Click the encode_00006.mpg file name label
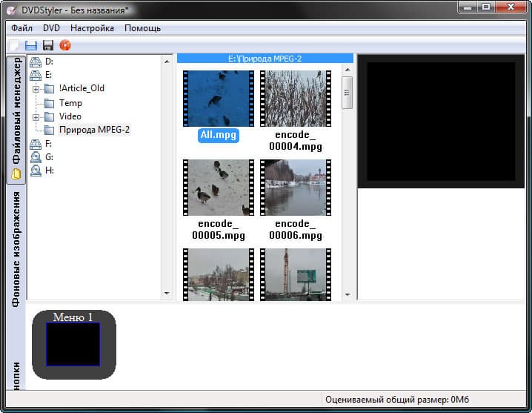This screenshot has height=413, width=532. click(x=296, y=230)
